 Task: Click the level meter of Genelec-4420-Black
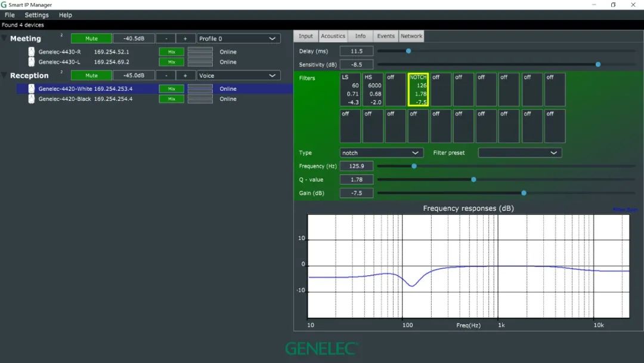(200, 99)
